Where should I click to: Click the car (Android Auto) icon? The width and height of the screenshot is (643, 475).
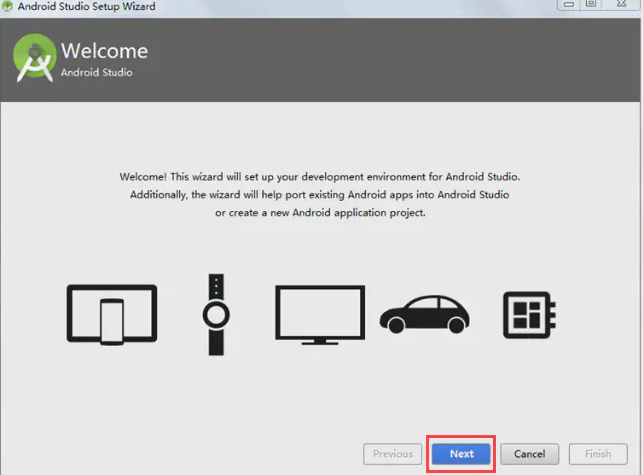425,314
